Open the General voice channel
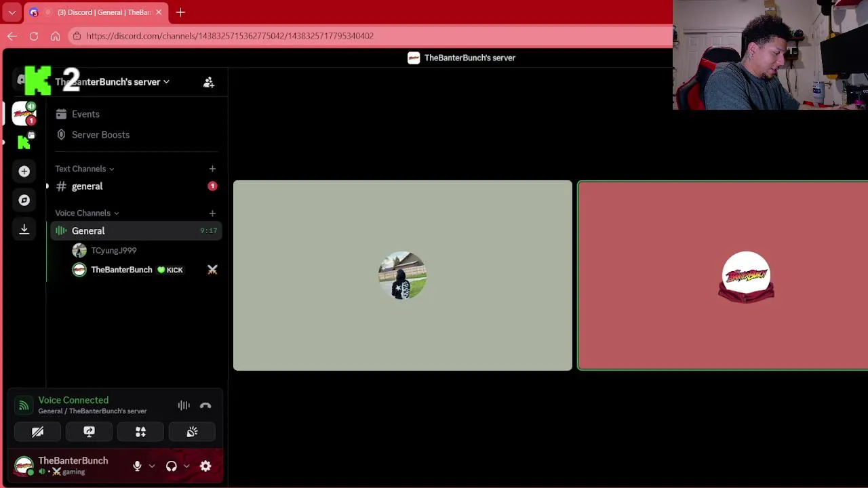The image size is (868, 488). tap(136, 231)
